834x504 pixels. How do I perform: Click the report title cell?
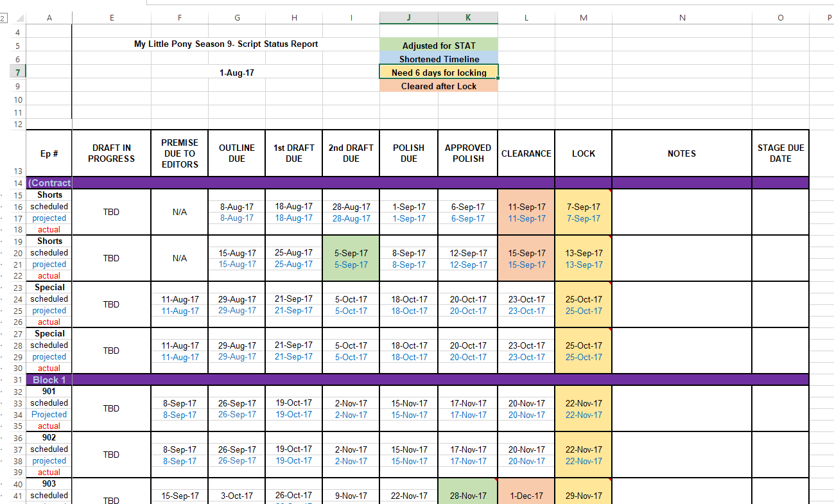[225, 44]
